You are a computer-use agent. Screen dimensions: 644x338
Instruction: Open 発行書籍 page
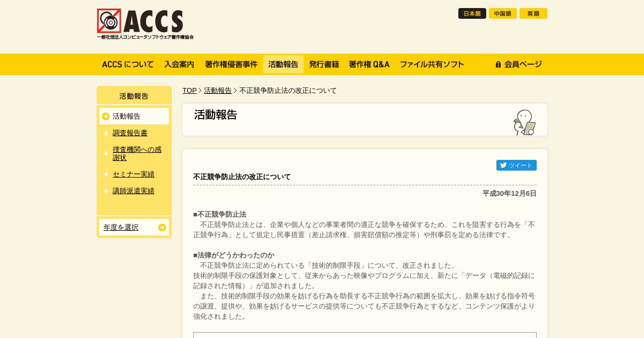tap(324, 64)
